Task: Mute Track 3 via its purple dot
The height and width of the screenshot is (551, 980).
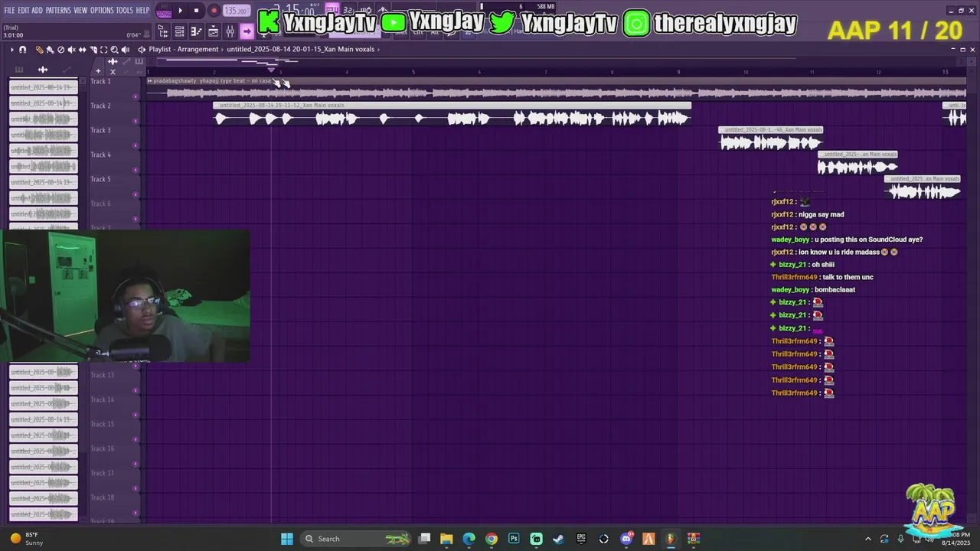Action: [136, 145]
